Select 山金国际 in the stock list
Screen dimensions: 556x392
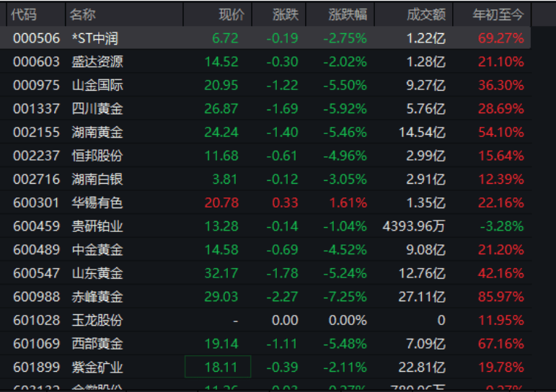click(x=97, y=85)
